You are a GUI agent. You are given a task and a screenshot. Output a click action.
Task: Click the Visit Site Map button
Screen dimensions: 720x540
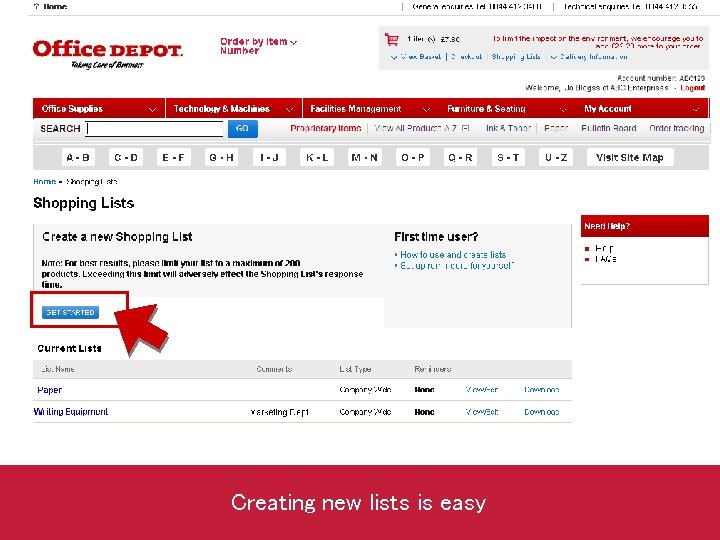pyautogui.click(x=630, y=158)
